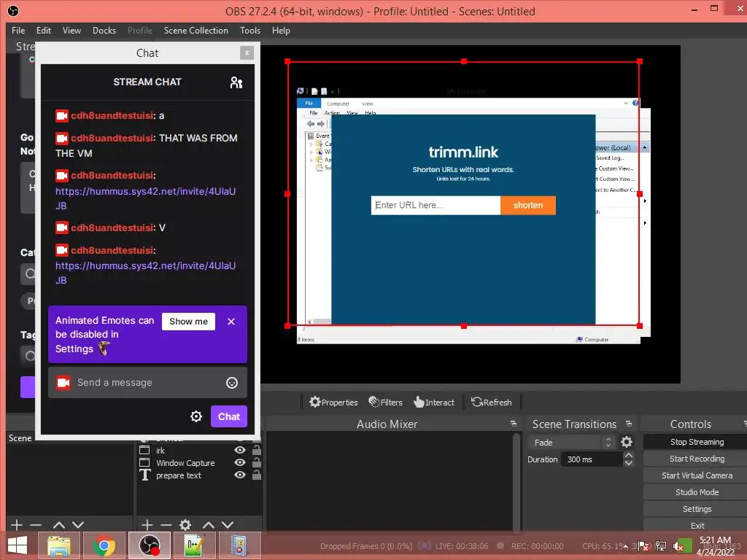747x560 pixels.
Task: Click Start Recording
Action: click(x=697, y=459)
